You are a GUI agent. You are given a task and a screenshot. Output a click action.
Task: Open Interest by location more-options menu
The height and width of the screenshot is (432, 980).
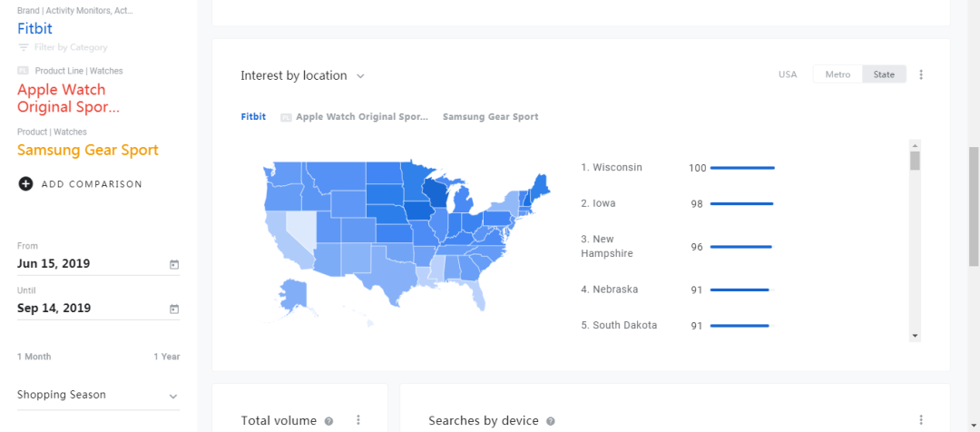pyautogui.click(x=921, y=75)
